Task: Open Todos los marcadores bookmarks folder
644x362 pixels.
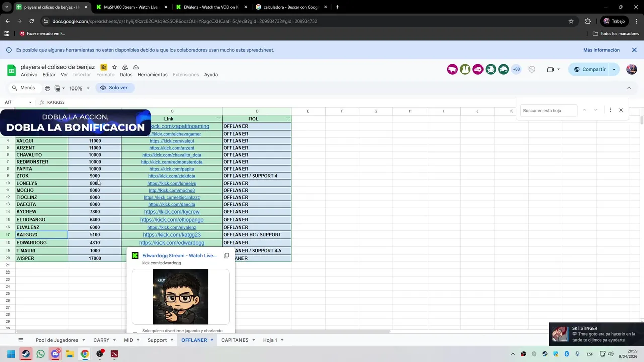Action: point(616,34)
